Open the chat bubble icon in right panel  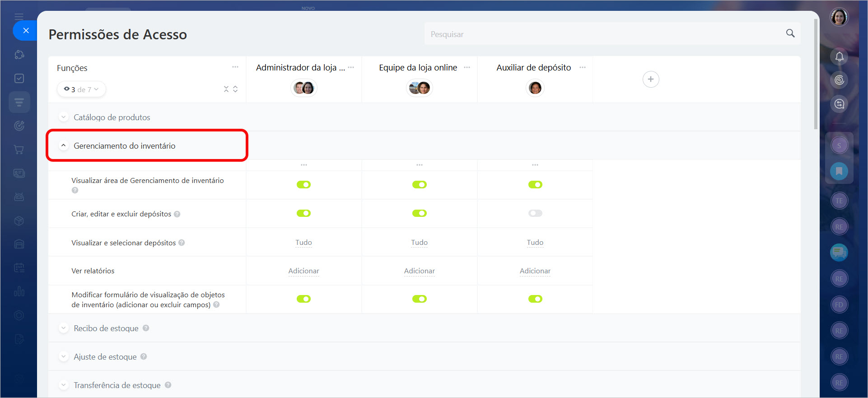[x=839, y=252]
